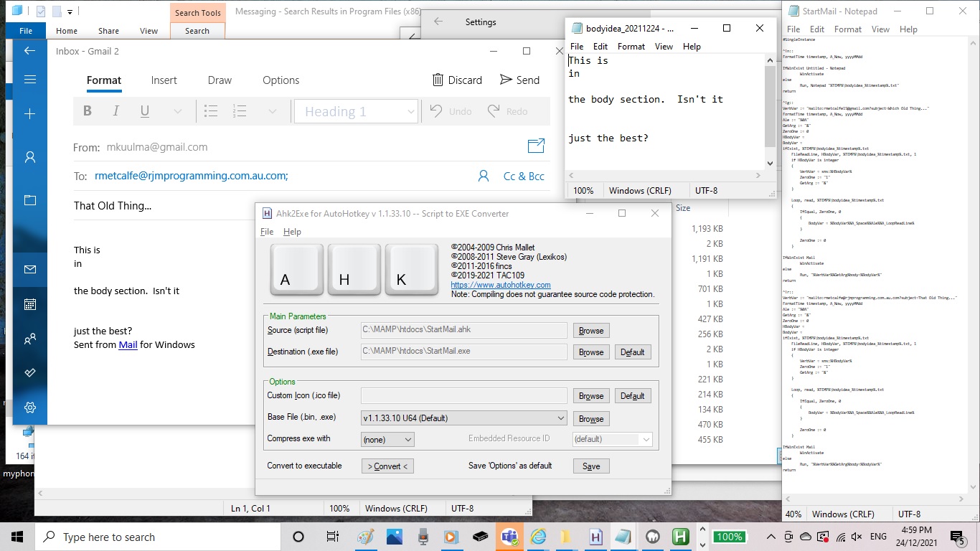Toggle underline formatting in the email composer
The height and width of the screenshot is (551, 980).
[x=144, y=111]
